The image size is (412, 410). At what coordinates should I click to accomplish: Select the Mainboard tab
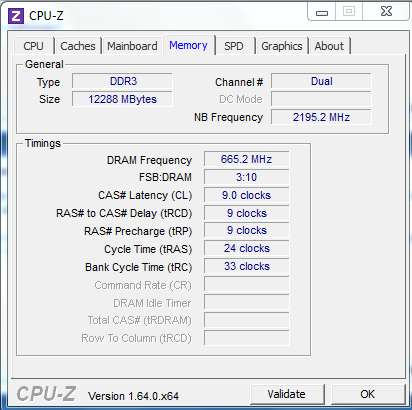tap(132, 46)
